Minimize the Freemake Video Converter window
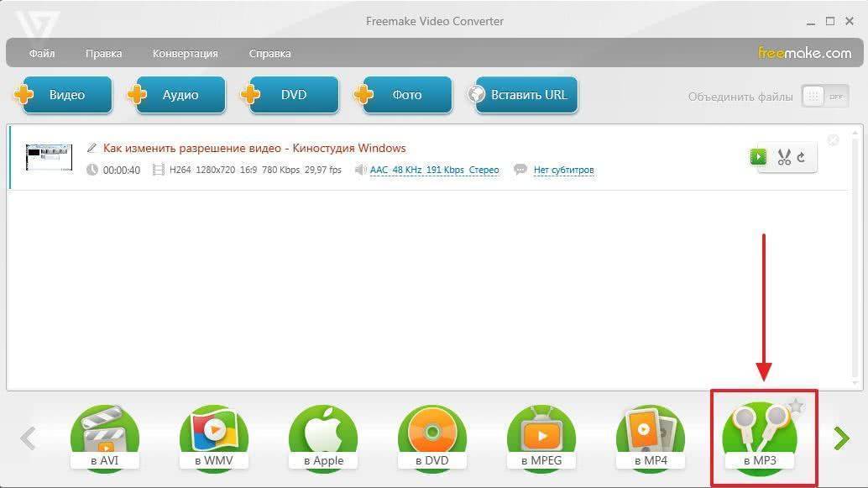 click(811, 22)
